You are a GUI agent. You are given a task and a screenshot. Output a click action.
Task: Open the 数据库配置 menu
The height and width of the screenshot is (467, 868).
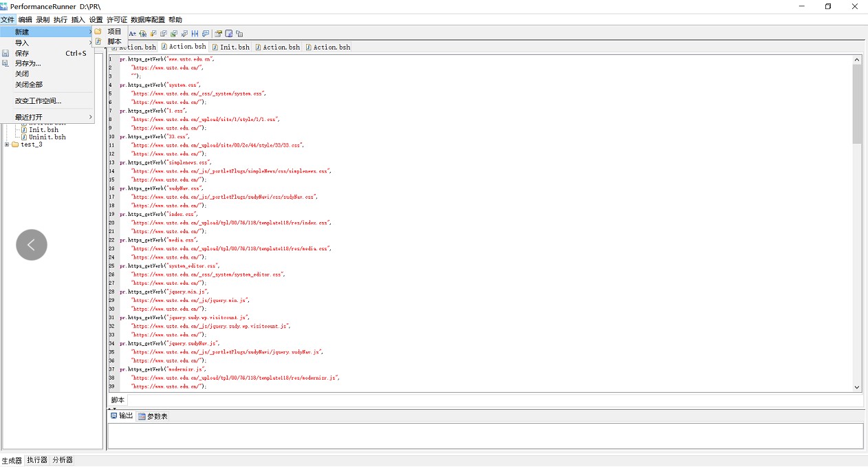148,20
